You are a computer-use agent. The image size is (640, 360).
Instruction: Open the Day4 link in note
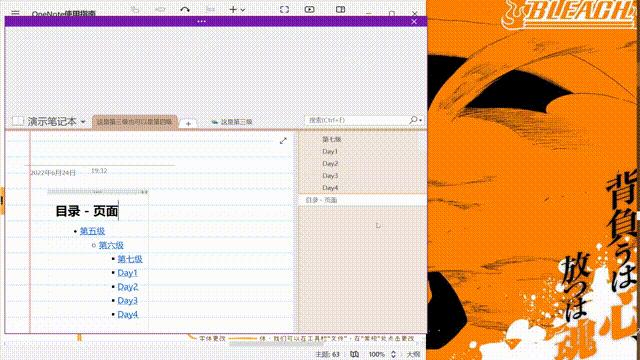point(128,315)
